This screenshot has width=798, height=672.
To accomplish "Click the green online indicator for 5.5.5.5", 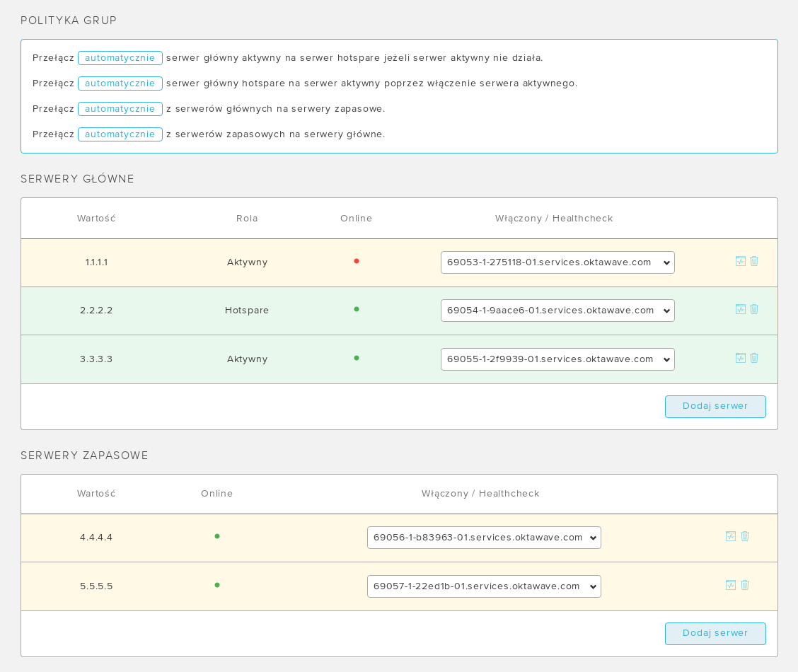I will (x=216, y=584).
